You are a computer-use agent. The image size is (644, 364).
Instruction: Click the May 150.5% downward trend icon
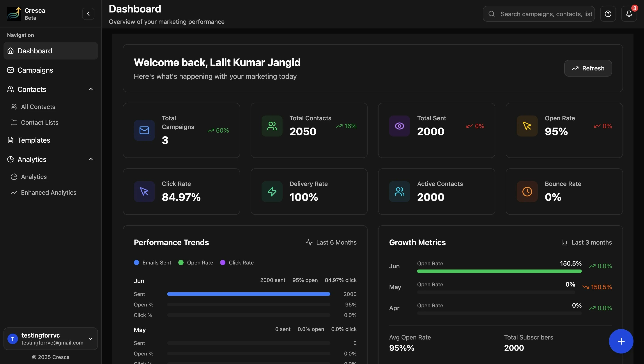coord(586,287)
